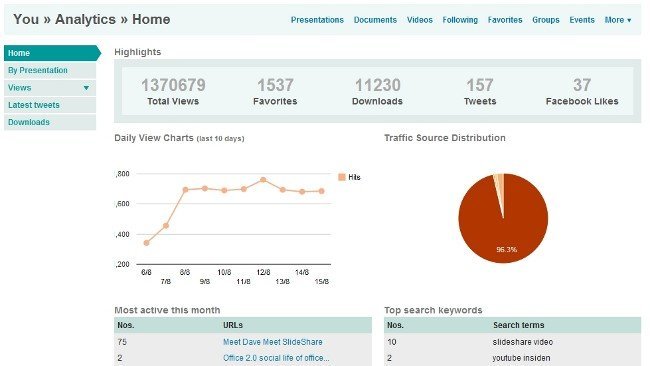Click the Daily View Charts heading

179,138
